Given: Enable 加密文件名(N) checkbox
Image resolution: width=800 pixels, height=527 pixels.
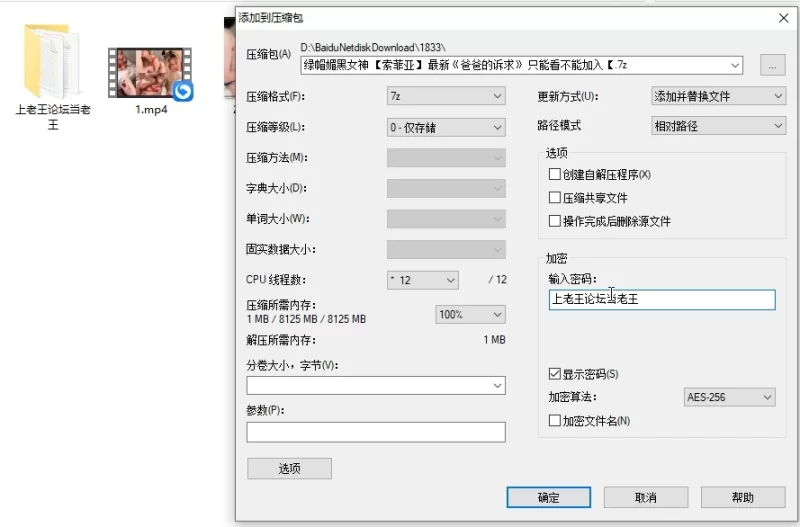Looking at the screenshot, I should [555, 421].
